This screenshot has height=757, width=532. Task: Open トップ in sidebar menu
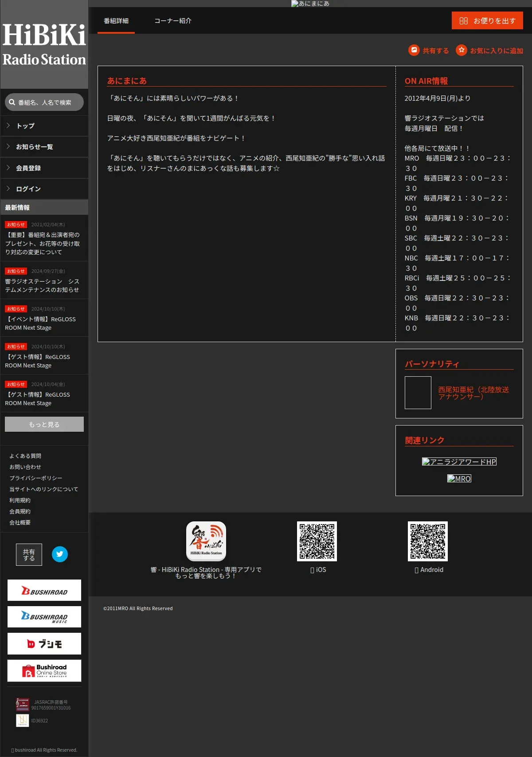(x=44, y=126)
